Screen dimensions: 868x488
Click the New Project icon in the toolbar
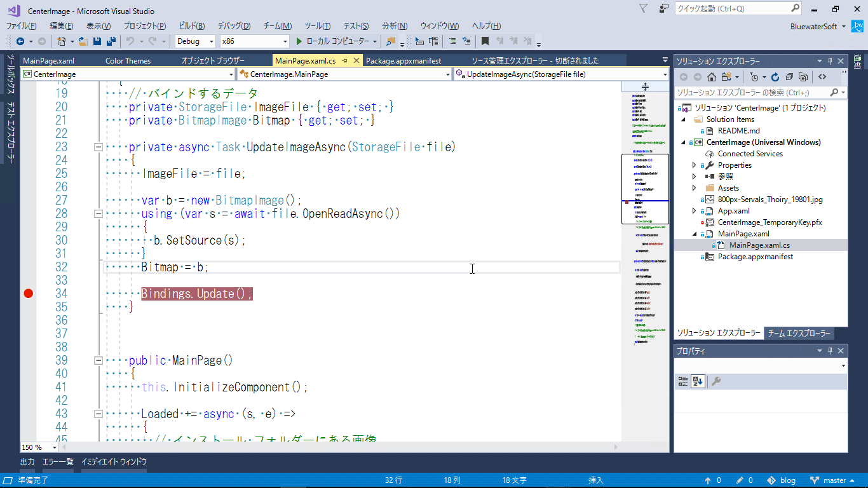(62, 40)
